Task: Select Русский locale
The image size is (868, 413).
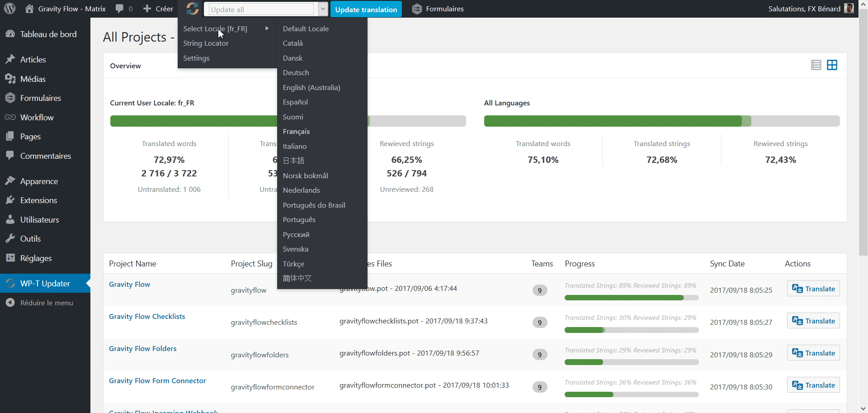Action: tap(296, 234)
